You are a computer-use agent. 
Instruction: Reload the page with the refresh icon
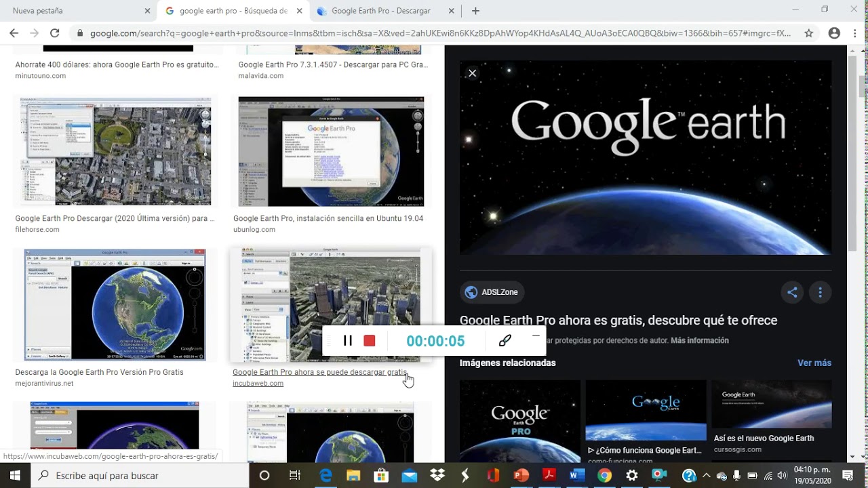click(54, 33)
